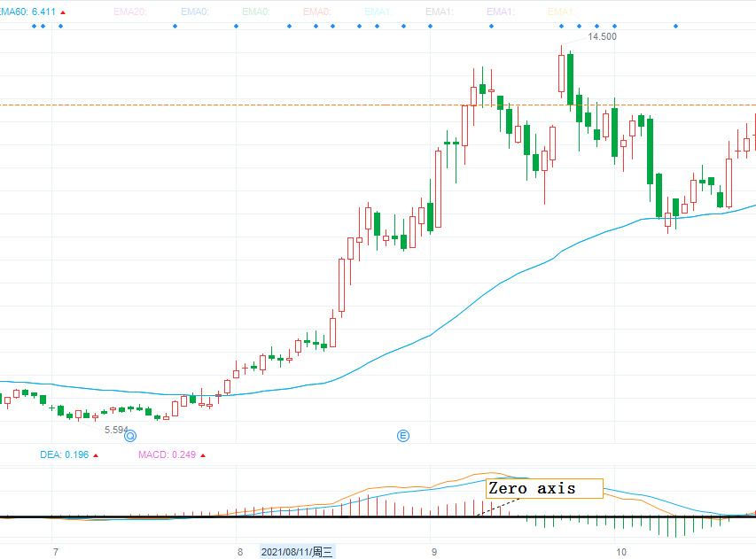Viewport: 756px width, 559px height.
Task: Click the red triangle beside EMA60 value
Action: click(63, 12)
